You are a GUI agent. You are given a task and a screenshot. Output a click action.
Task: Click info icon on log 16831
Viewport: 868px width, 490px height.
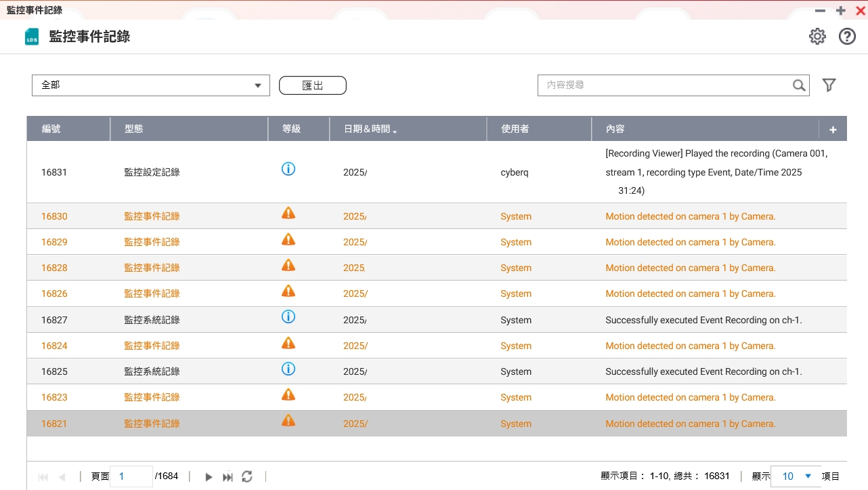[288, 169]
